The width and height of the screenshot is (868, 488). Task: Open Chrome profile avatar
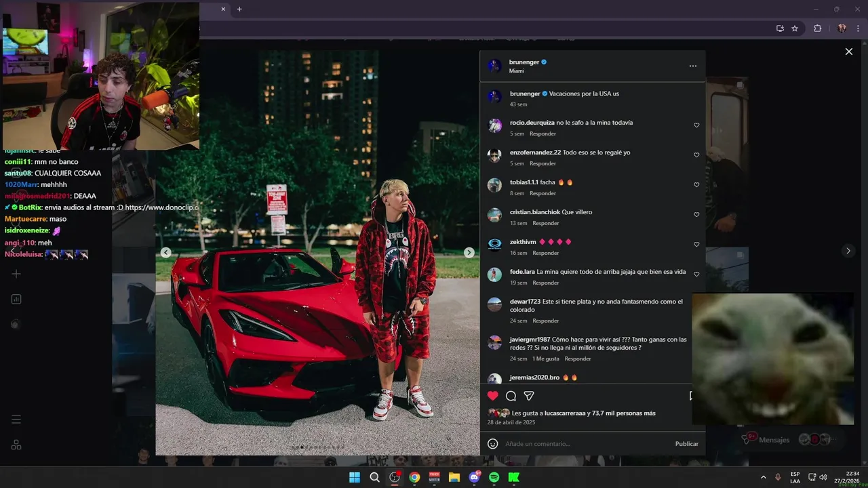click(x=842, y=28)
